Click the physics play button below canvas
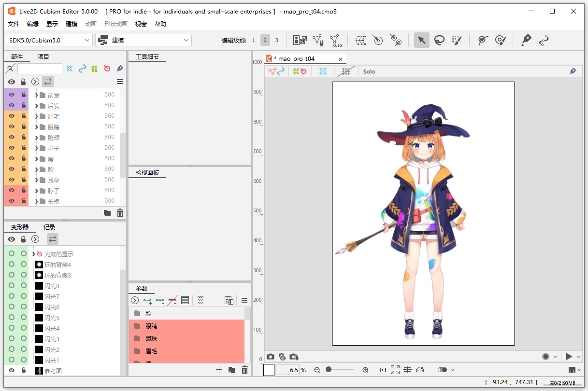Viewport: 588px width, 391px height. point(569,357)
